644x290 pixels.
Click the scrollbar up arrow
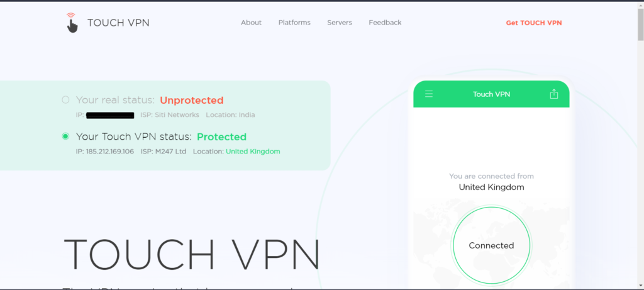640,5
